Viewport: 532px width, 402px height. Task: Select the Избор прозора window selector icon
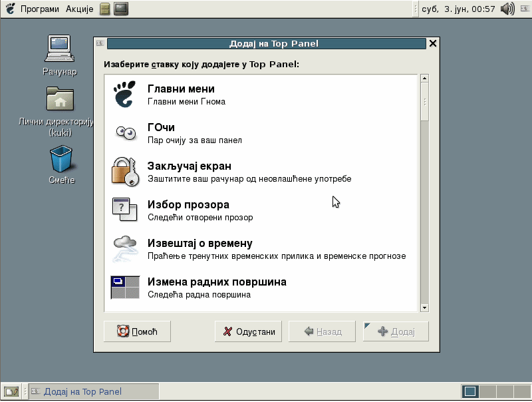(124, 210)
